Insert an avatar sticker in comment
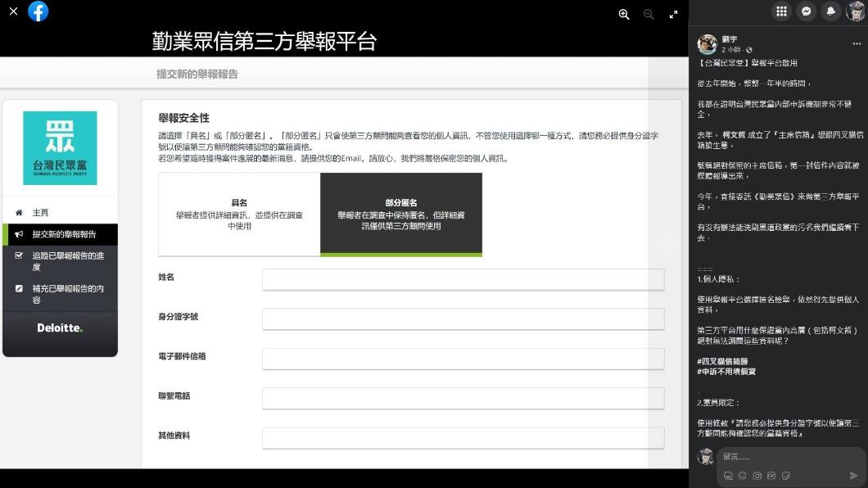Viewport: 868px width, 488px height. coord(728,476)
